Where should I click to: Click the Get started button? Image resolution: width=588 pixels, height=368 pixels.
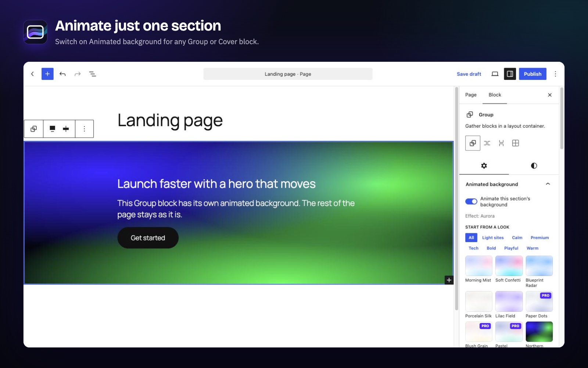click(148, 238)
